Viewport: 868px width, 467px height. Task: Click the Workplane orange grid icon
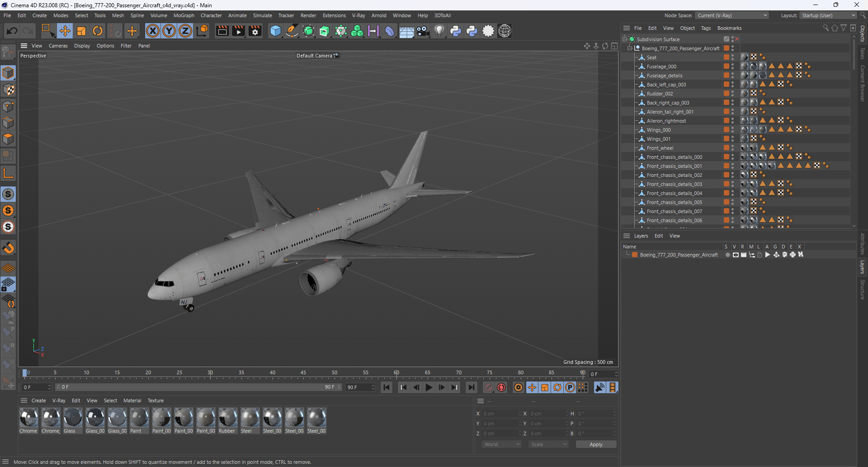tap(8, 268)
